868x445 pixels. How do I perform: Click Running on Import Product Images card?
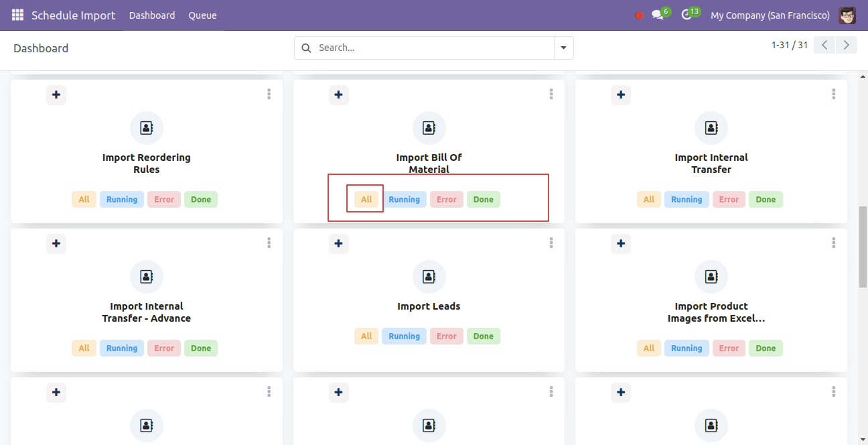[x=686, y=348]
